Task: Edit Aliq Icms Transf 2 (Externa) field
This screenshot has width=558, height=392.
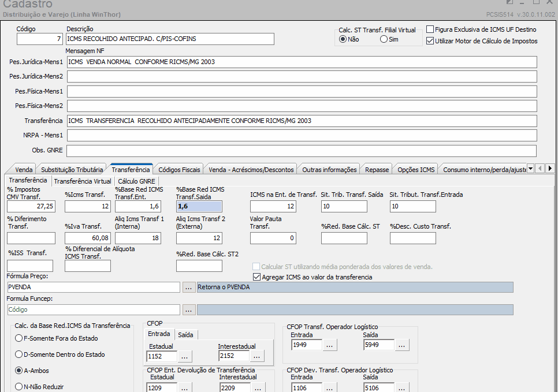Action: click(x=199, y=238)
